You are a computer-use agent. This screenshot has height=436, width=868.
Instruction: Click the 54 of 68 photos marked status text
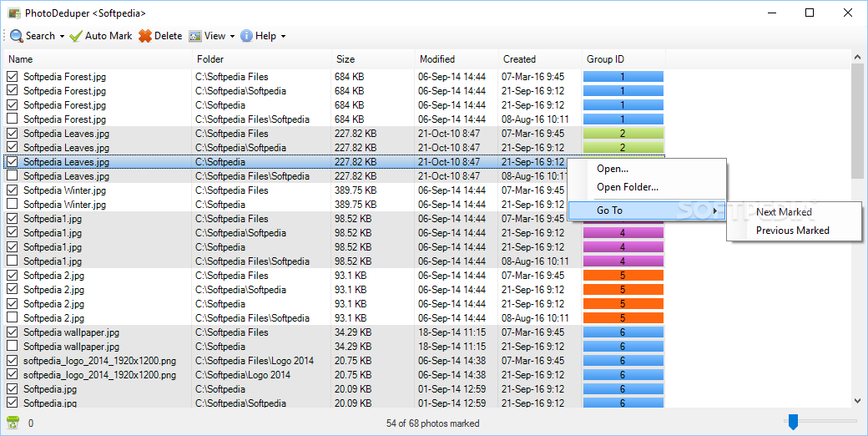click(433, 423)
